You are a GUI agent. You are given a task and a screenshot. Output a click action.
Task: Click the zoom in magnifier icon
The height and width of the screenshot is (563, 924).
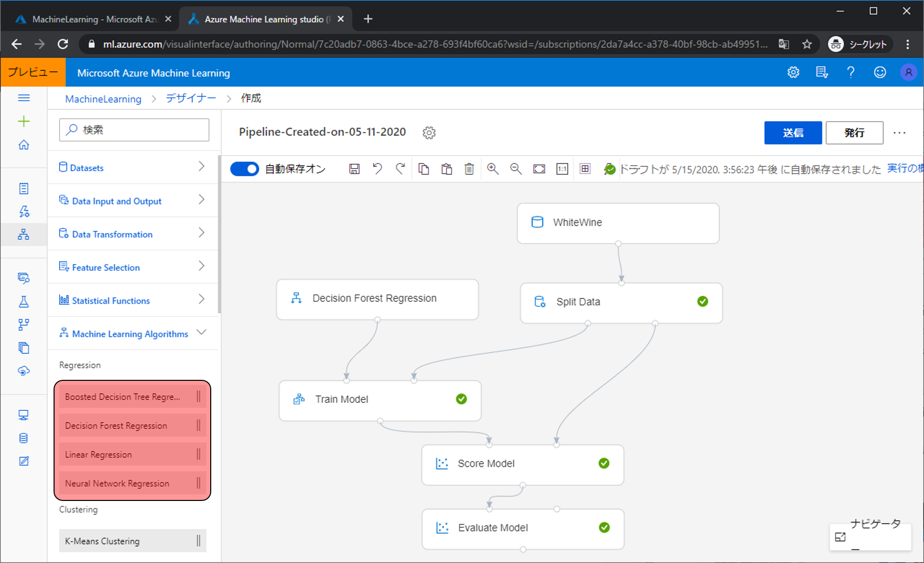pos(493,169)
